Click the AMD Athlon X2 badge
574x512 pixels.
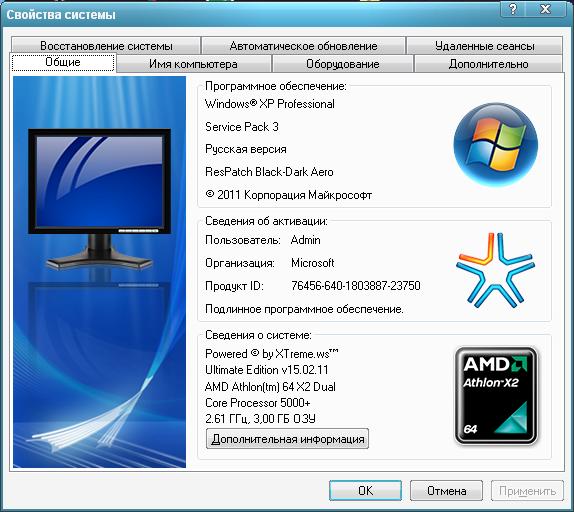click(496, 396)
